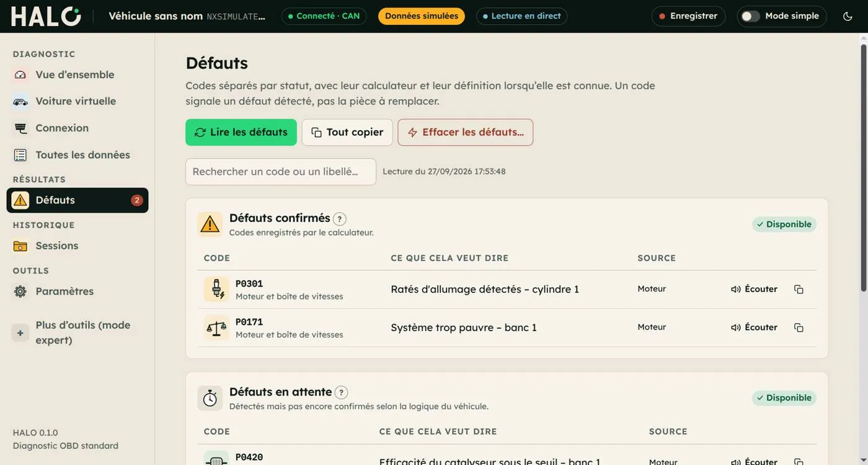Click the plus icon for expert tools

(x=20, y=333)
